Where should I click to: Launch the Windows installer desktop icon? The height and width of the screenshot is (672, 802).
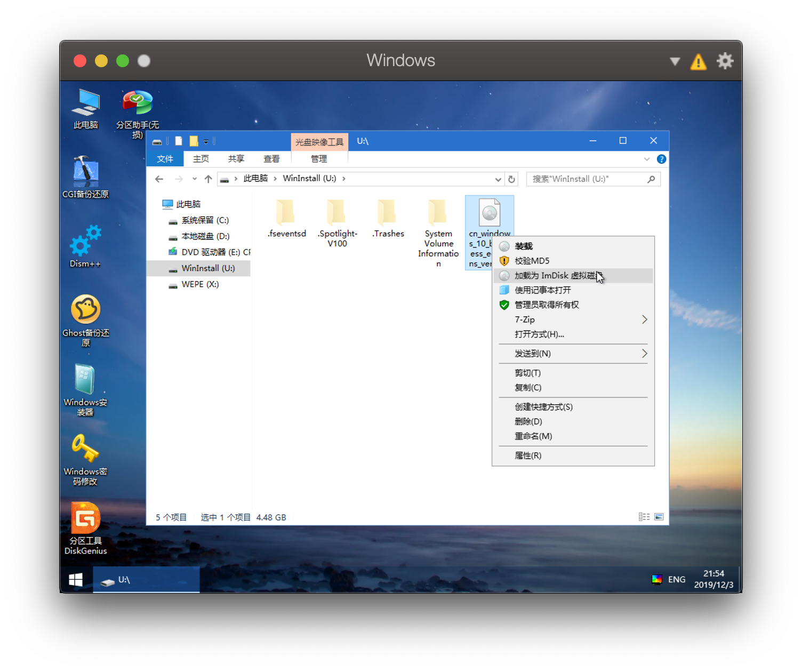tap(85, 380)
